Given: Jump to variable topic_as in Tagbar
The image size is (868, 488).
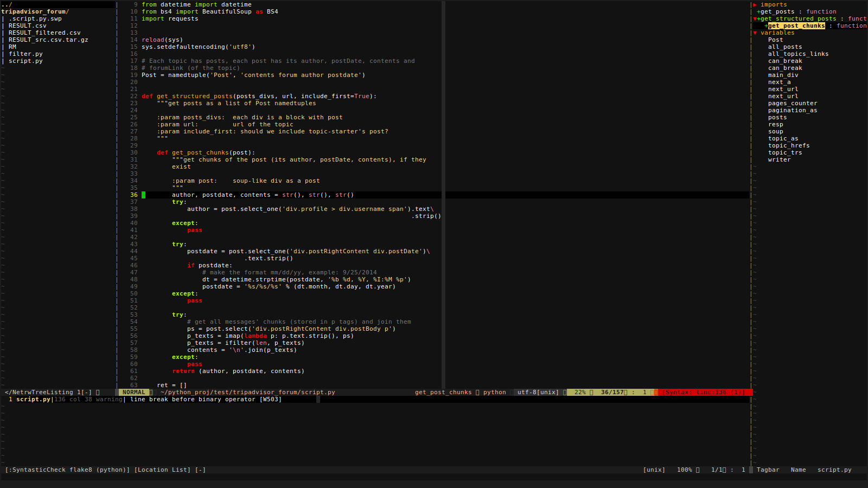Looking at the screenshot, I should [783, 138].
